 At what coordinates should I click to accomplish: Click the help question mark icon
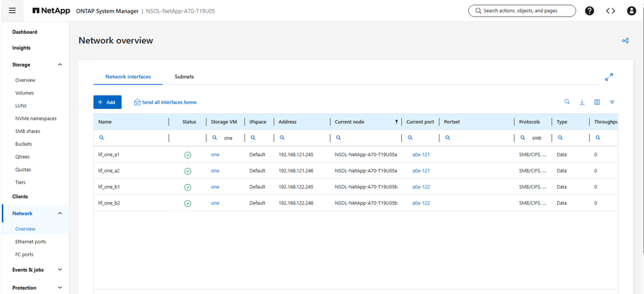590,11
